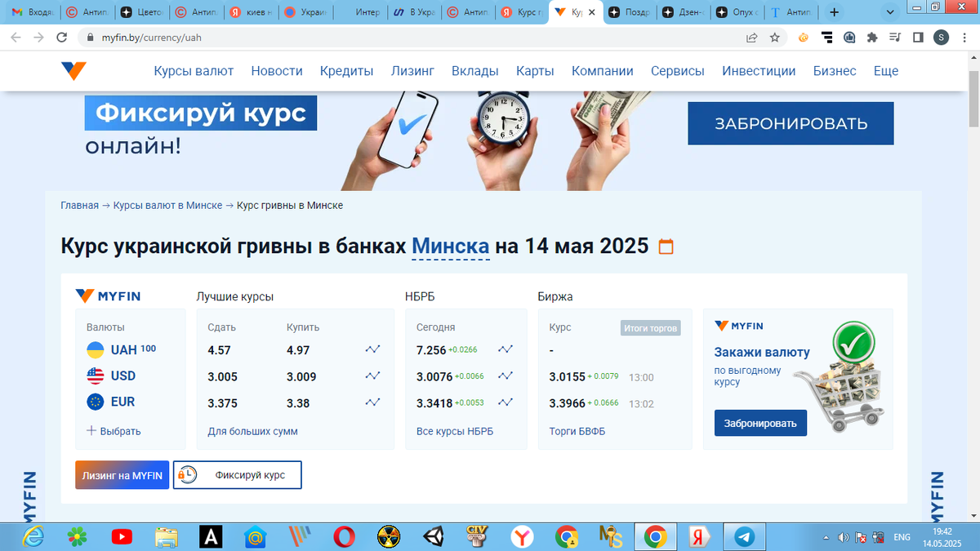980x551 pixels.
Task: Open the browser tab list chevron
Action: [x=890, y=12]
